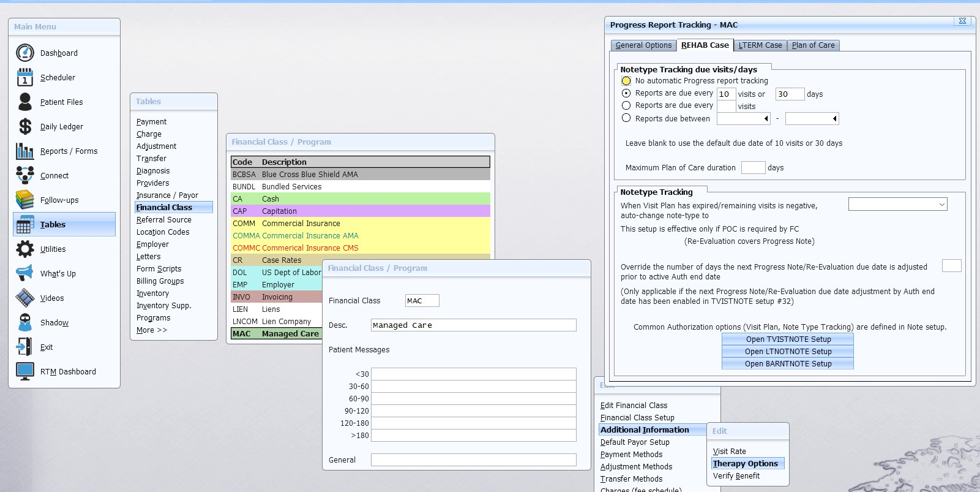Image resolution: width=980 pixels, height=492 pixels.
Task: Open the Patient Files person icon
Action: click(25, 102)
